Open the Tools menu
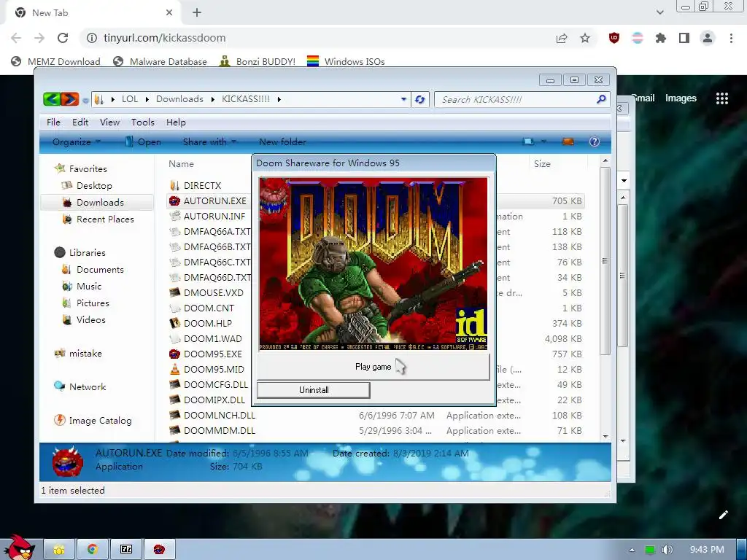The height and width of the screenshot is (560, 747). pyautogui.click(x=143, y=122)
